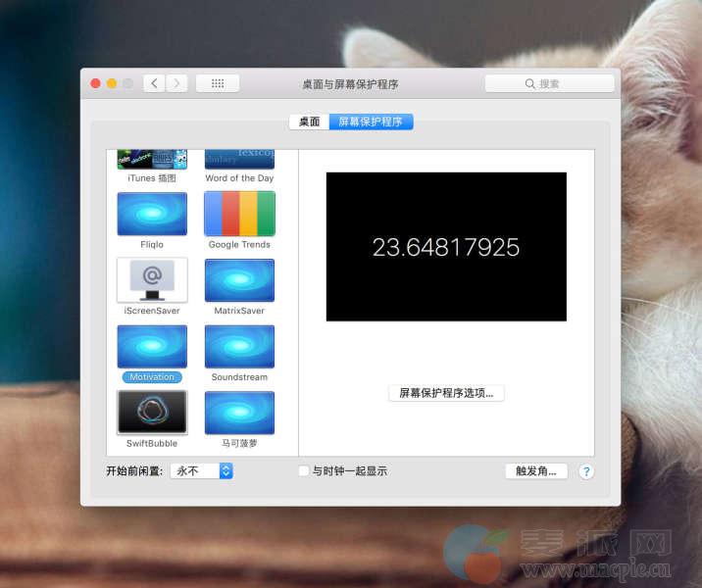Select the iTunes 插图 screen saver
Image resolution: width=702 pixels, height=588 pixels.
(x=152, y=160)
